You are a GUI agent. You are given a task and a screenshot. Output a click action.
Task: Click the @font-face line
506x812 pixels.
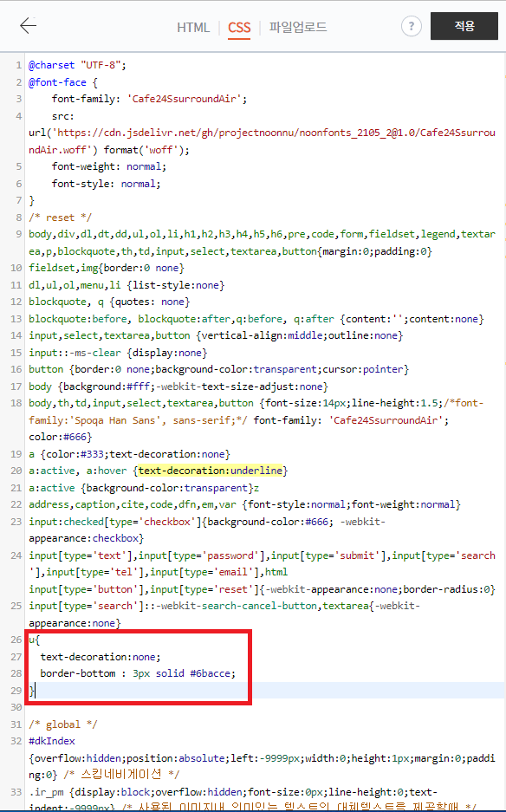62,82
